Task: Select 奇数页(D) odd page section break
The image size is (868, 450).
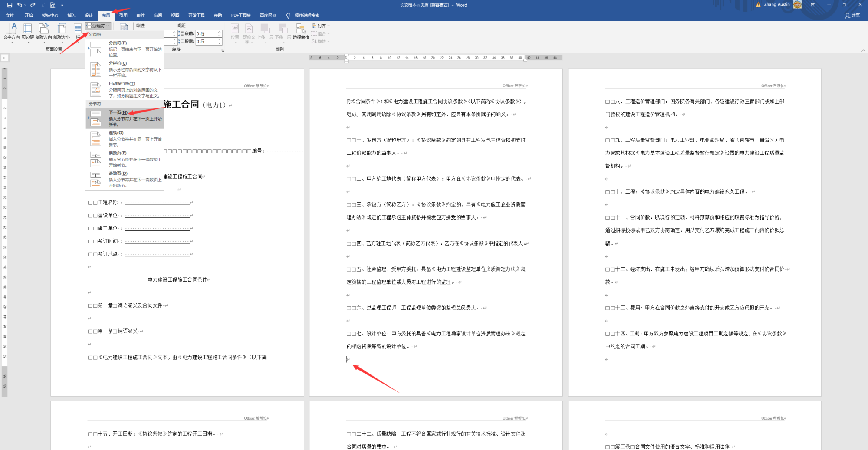Action: (125, 179)
